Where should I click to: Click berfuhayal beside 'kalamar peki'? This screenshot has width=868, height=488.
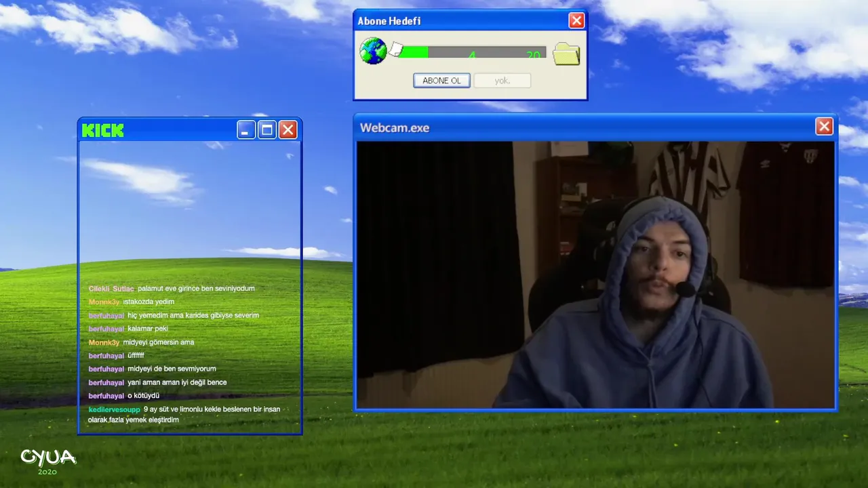coord(106,329)
